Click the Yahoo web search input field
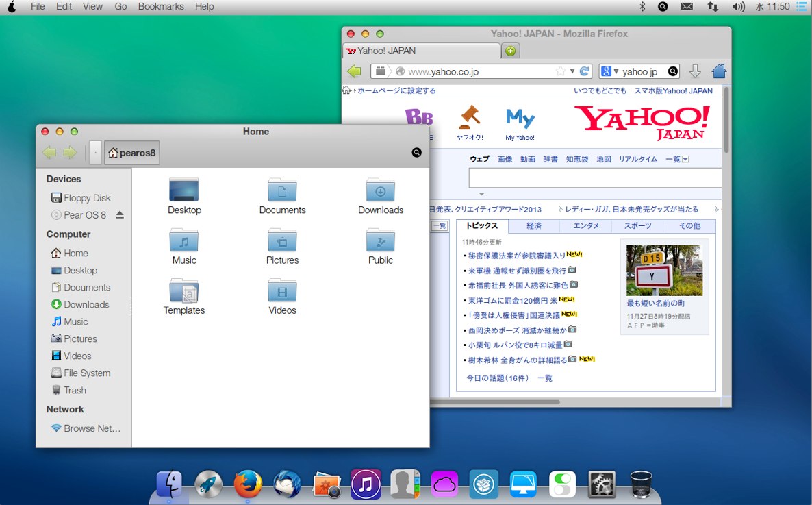 coord(595,178)
